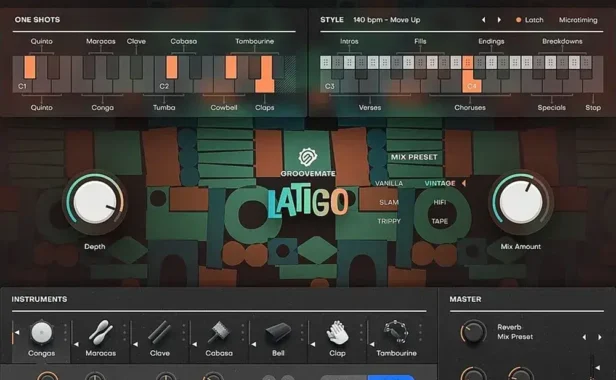
Task: Click the Clave volume slider handle
Action: 136,344
